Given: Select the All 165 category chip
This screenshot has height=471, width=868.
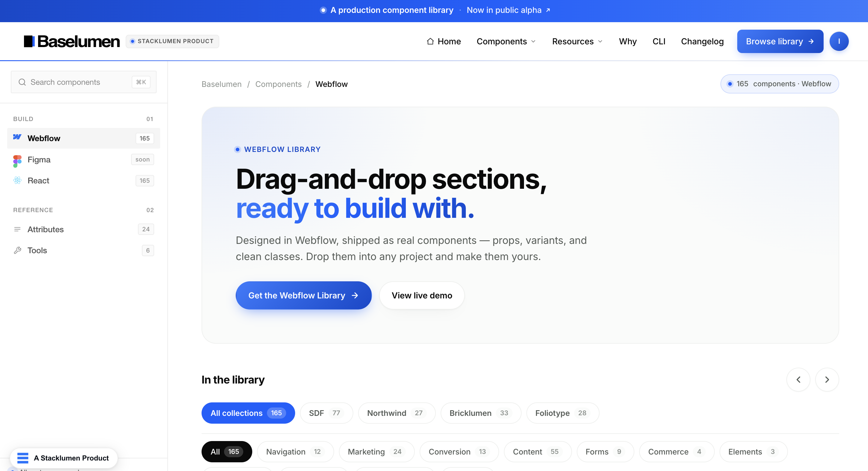Looking at the screenshot, I should point(226,452).
